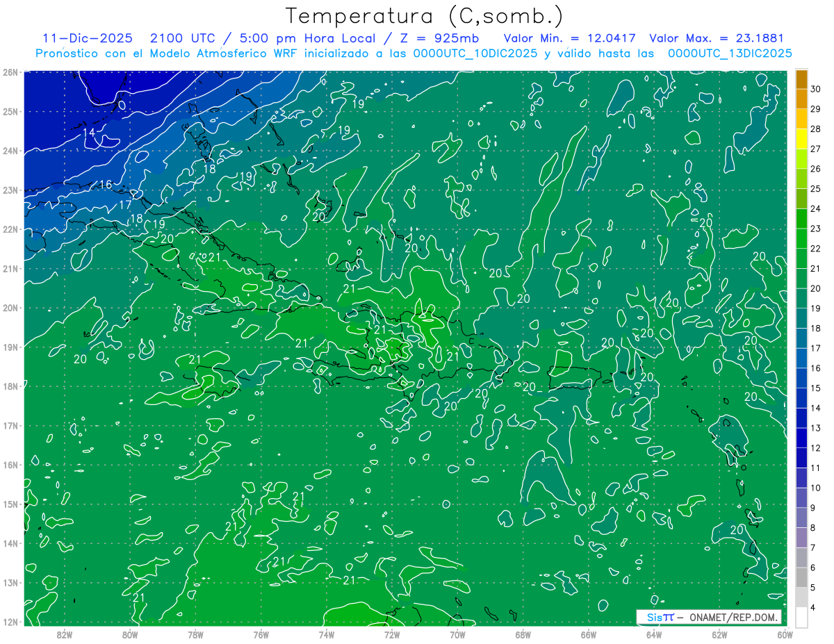Click the '62W' longitude axis label
The height and width of the screenshot is (644, 834).
pyautogui.click(x=719, y=634)
